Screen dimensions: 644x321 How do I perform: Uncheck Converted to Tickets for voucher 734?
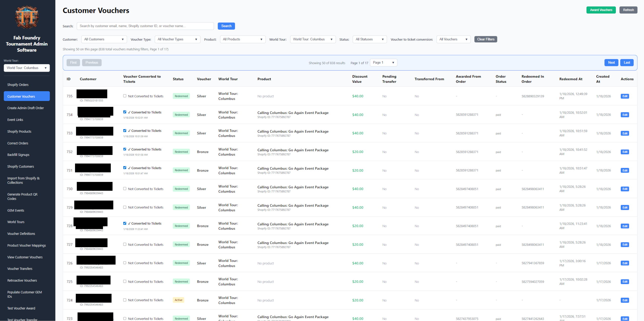125,112
